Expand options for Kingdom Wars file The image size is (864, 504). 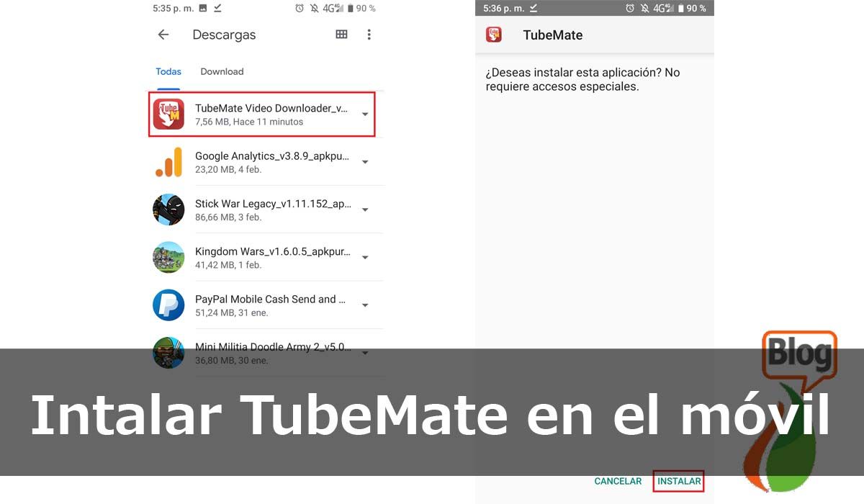[365, 258]
